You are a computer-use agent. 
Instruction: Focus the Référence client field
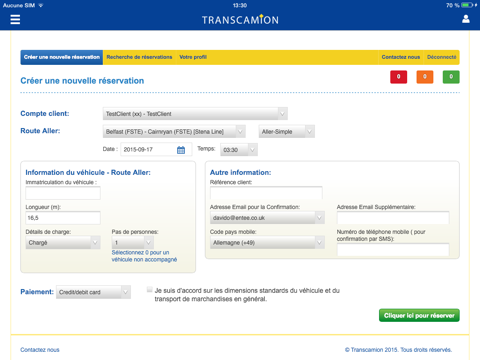pos(266,193)
